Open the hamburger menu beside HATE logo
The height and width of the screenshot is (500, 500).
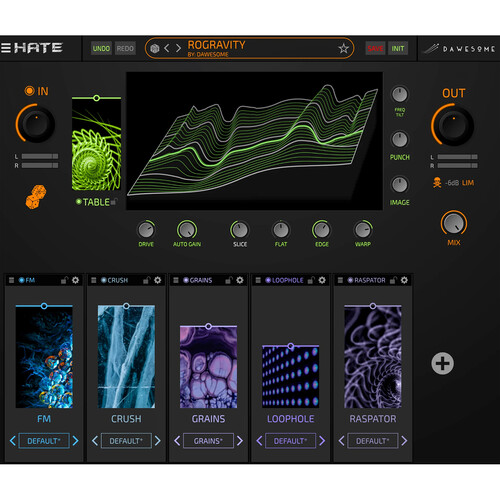[6, 48]
